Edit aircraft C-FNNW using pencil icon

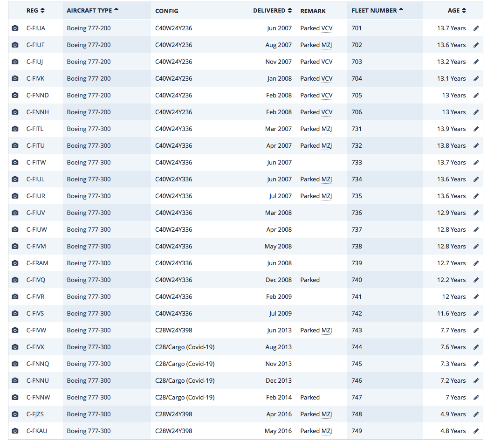click(476, 398)
